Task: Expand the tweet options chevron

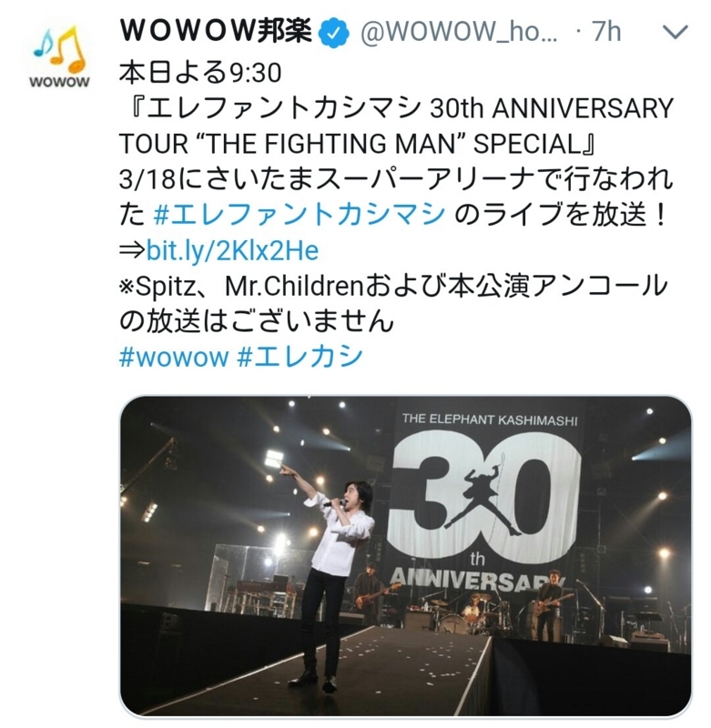Action: click(675, 33)
